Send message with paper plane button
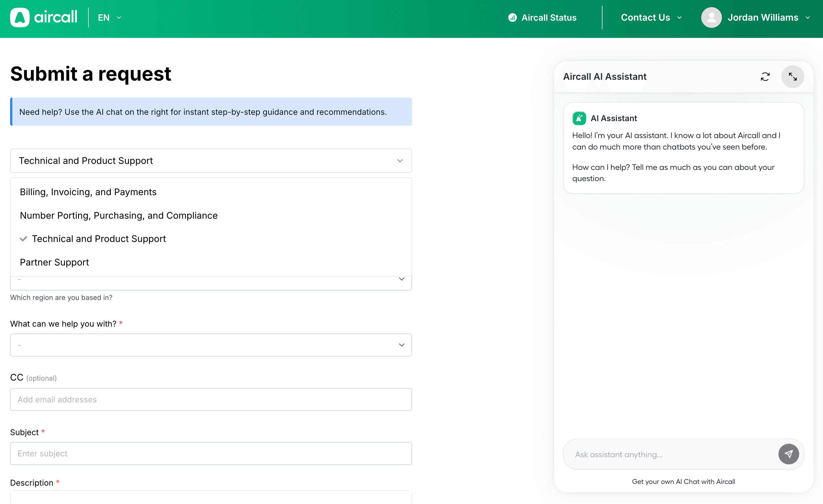Image resolution: width=823 pixels, height=504 pixels. pos(788,454)
